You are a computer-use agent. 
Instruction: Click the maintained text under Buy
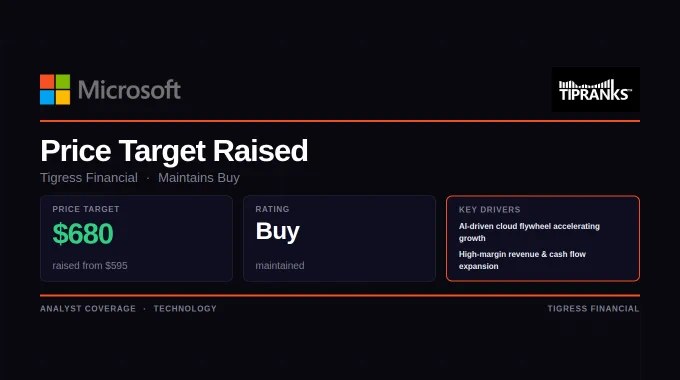click(x=280, y=265)
